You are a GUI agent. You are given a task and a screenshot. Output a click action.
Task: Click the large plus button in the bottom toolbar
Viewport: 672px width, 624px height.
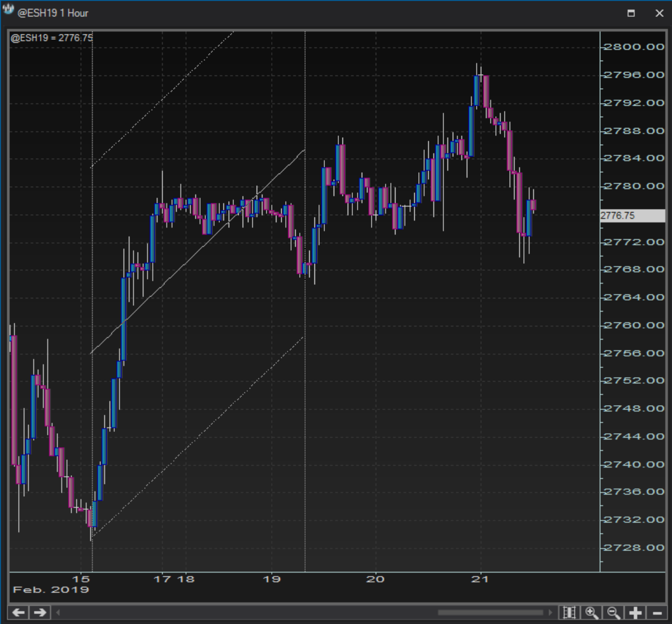635,612
